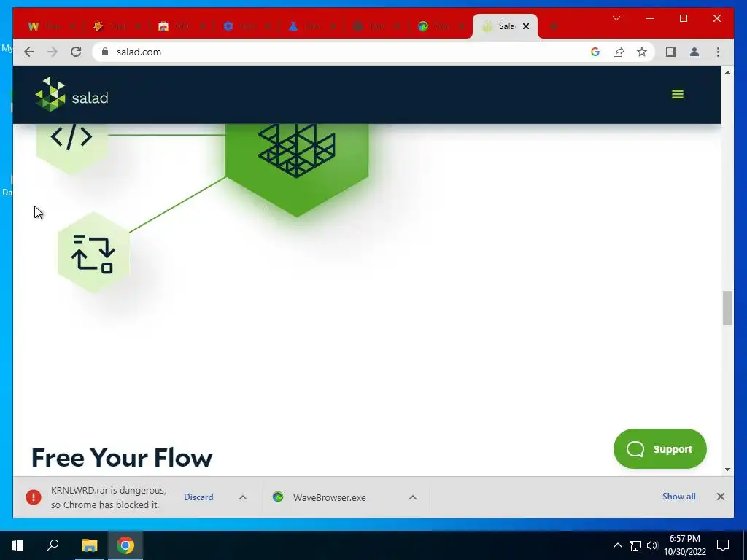Click the Chrome taskbar icon
Image resolution: width=747 pixels, height=560 pixels.
(x=125, y=545)
